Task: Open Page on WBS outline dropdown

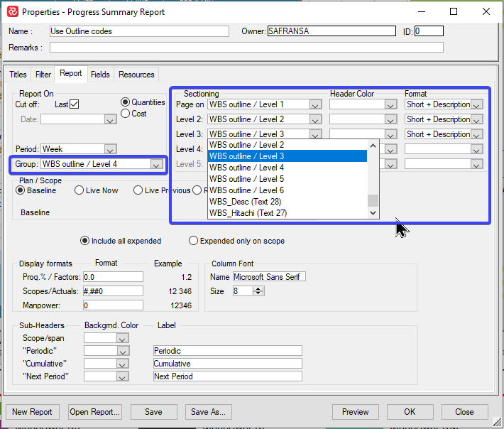Action: 315,105
